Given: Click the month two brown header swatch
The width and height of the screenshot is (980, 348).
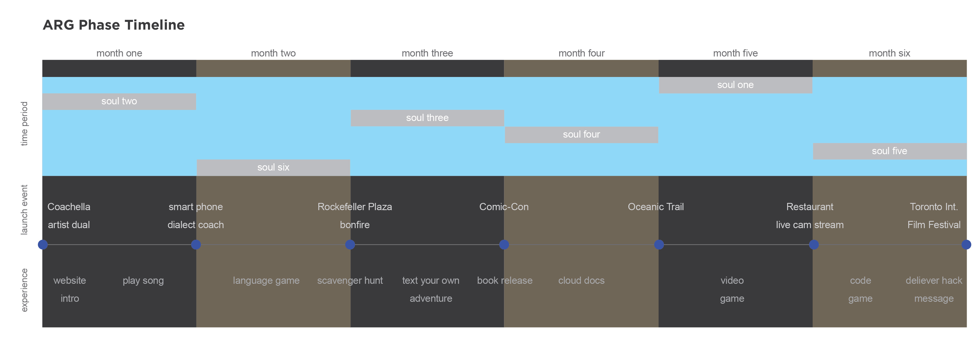Looking at the screenshot, I should coord(273,68).
